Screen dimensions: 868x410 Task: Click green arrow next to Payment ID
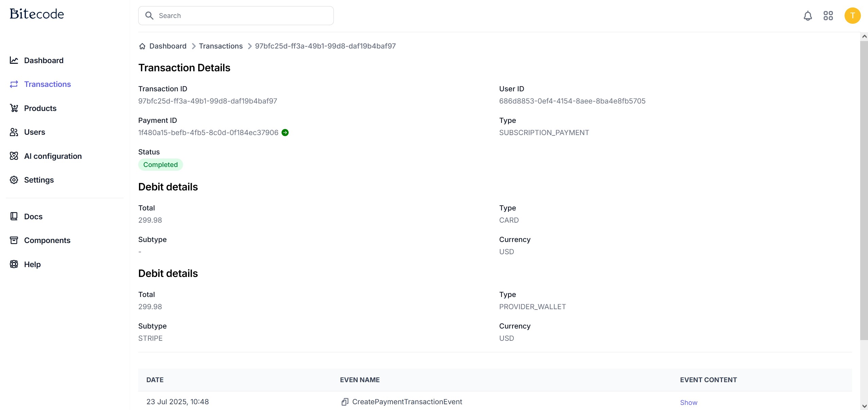tap(285, 133)
